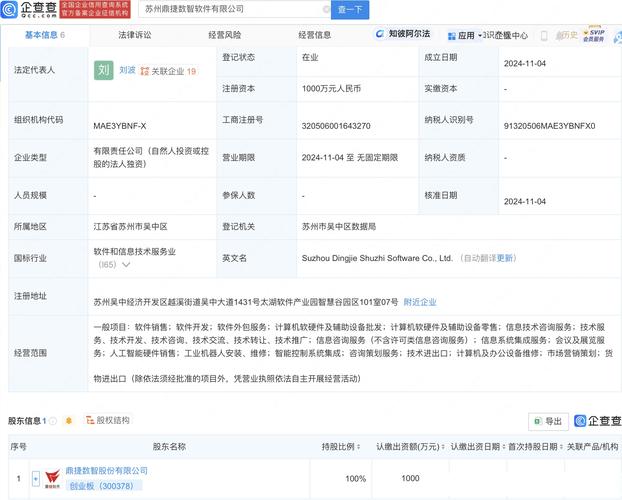This screenshot has height=500, width=622.
Task: Open the 经营风险 tab
Action: 225,35
